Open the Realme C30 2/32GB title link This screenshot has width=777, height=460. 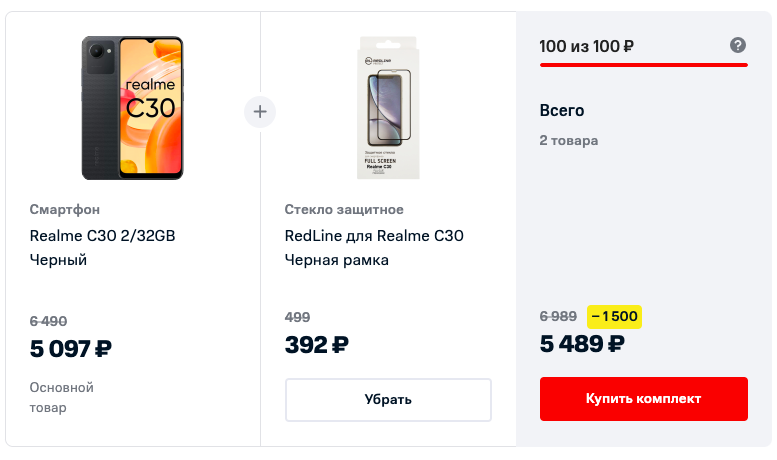[103, 236]
